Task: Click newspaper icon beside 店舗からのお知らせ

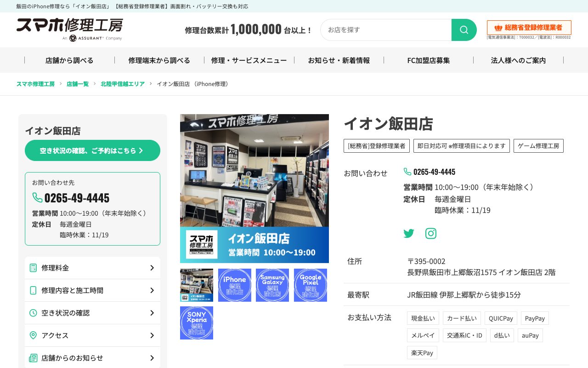Action: tap(33, 358)
